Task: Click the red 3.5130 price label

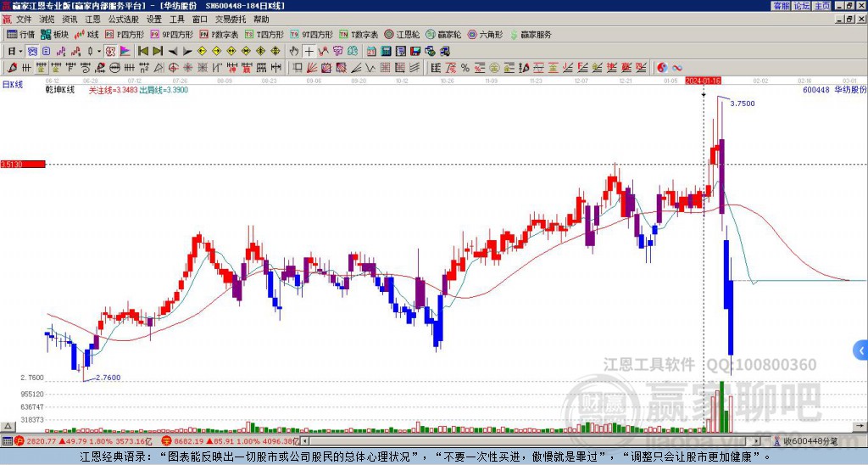Action: point(23,165)
